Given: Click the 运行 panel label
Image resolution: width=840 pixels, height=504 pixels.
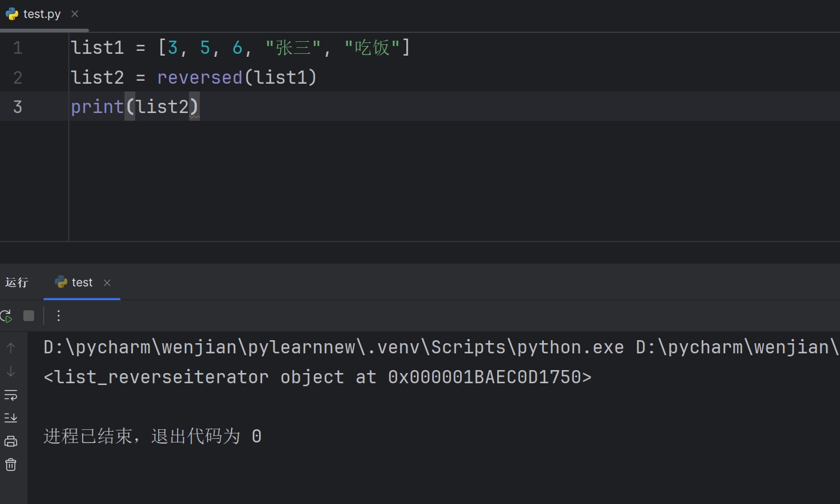Looking at the screenshot, I should tap(17, 282).
